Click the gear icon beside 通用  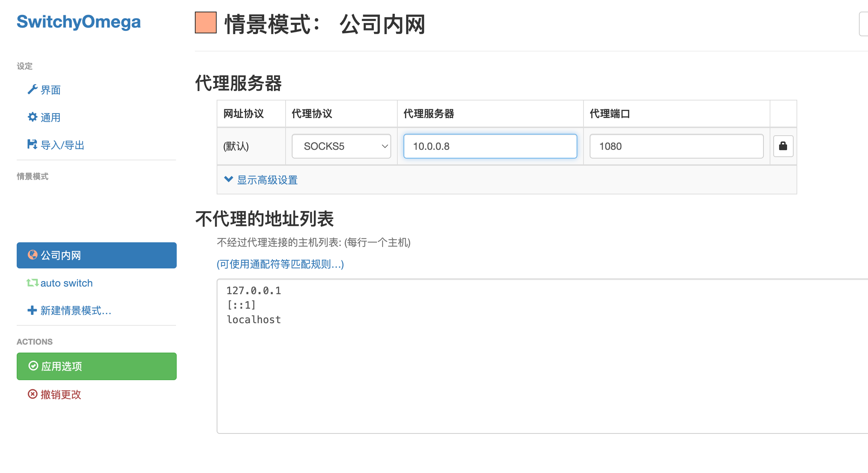click(x=32, y=117)
